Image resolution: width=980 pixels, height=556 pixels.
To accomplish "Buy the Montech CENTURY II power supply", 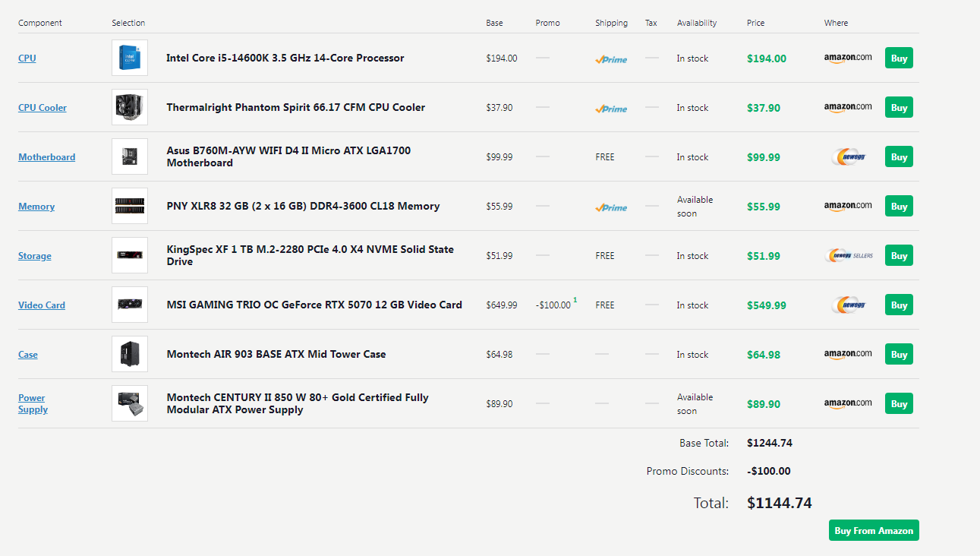I will pos(899,403).
